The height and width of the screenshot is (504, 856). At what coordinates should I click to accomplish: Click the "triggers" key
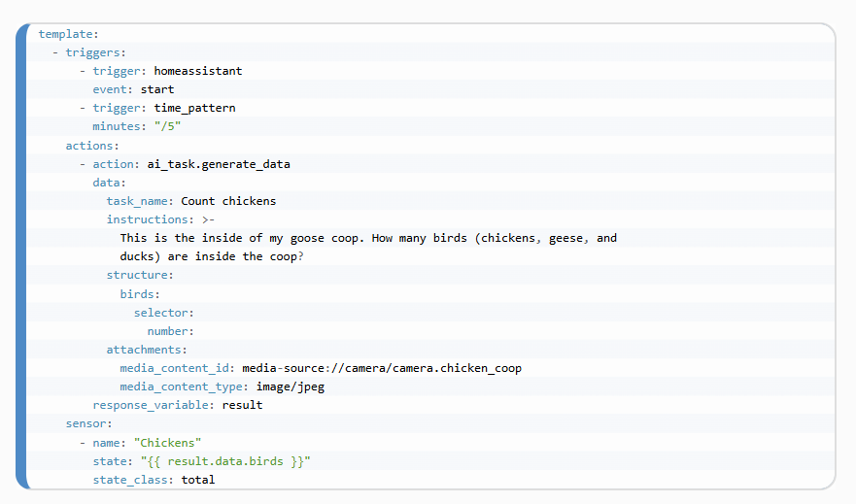95,52
